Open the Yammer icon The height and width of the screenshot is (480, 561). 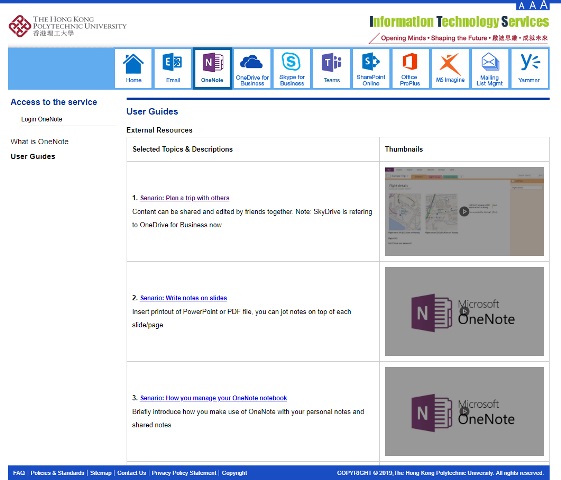(530, 68)
